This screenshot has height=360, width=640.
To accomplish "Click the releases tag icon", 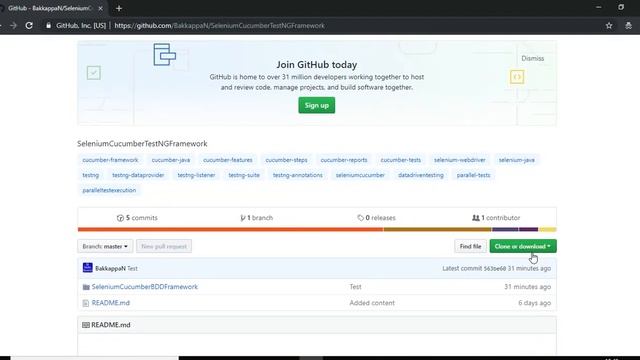I will 360,218.
